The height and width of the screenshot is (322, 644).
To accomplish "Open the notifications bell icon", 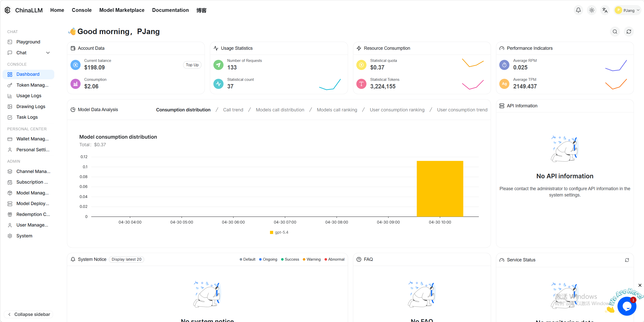I will tap(578, 10).
